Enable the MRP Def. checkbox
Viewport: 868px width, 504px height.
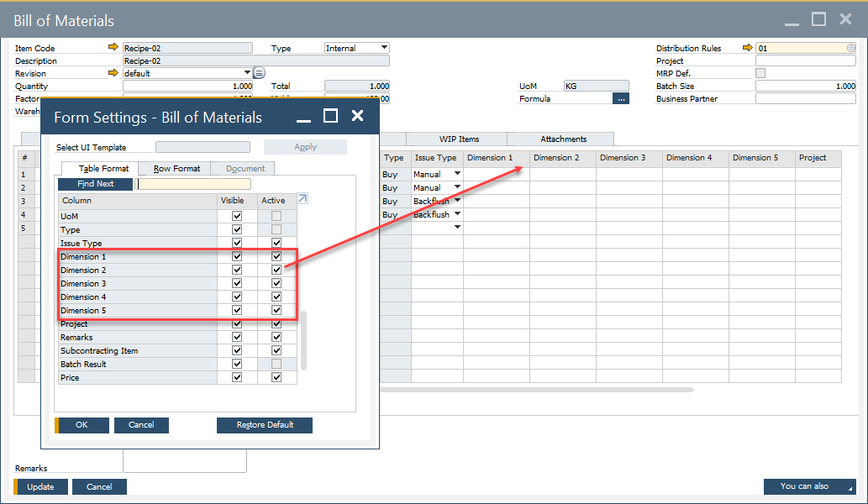pyautogui.click(x=760, y=73)
